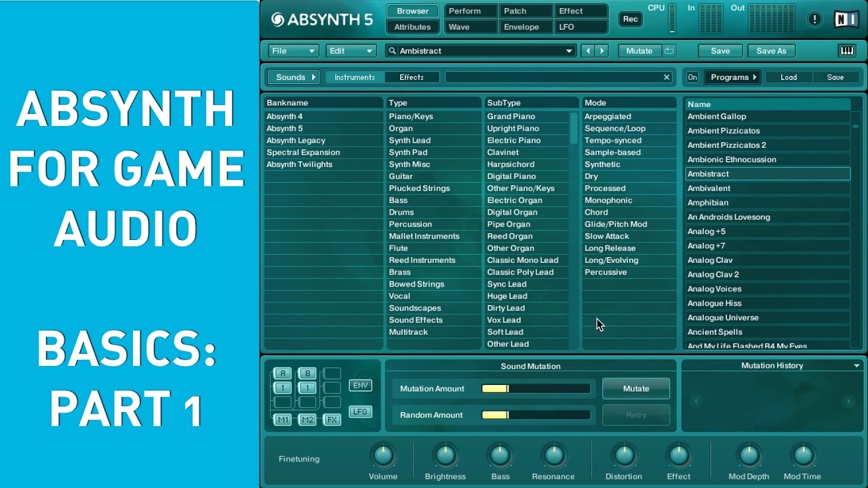Open the Wave window tab
Screen dimensions: 868x488
pyautogui.click(x=471, y=27)
